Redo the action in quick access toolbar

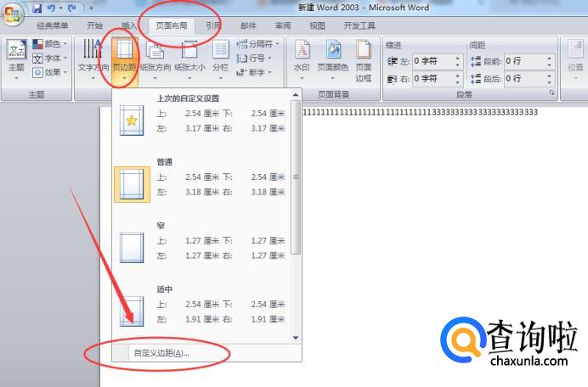point(72,8)
